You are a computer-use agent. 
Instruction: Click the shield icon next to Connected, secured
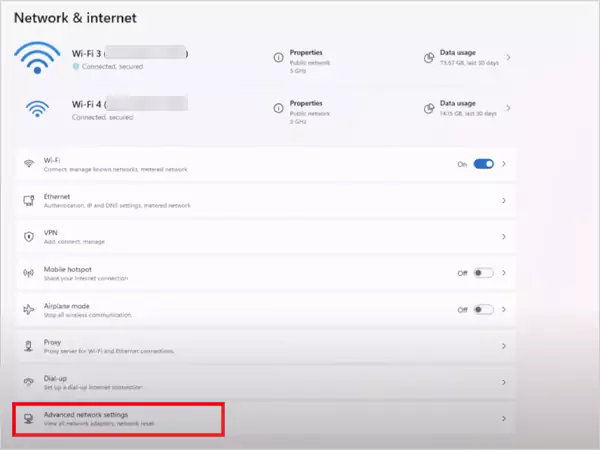76,67
